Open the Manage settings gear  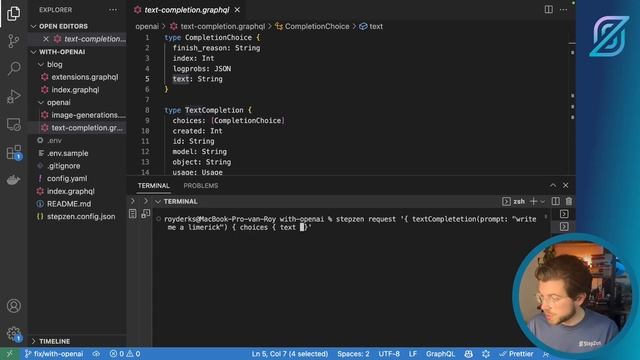[13, 334]
